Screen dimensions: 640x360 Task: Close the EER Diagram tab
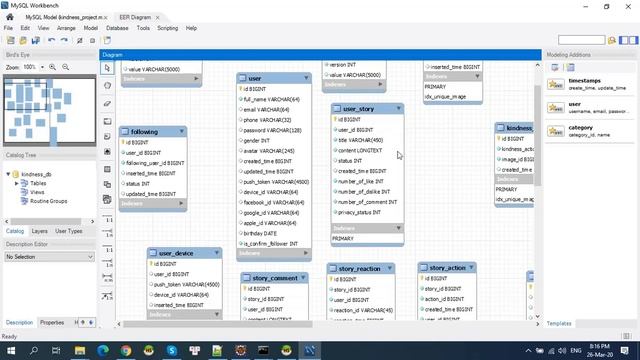pos(157,18)
